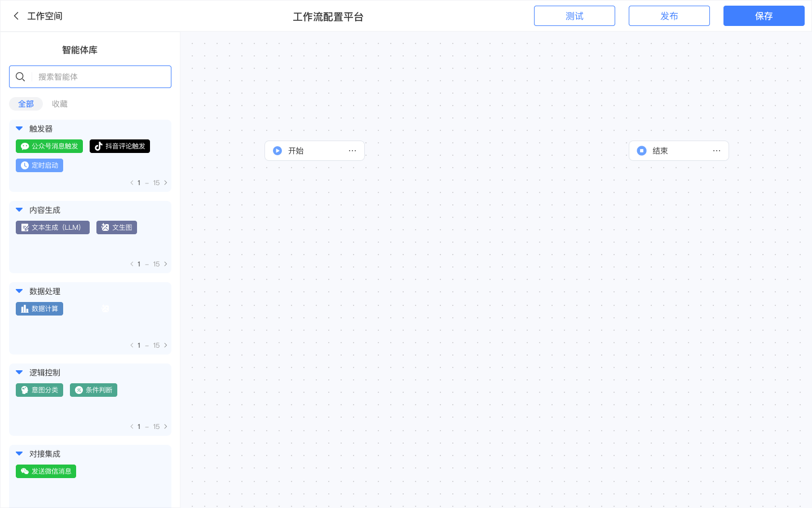Go to previous page in 内容生成 pagination
The image size is (812, 508).
click(x=132, y=264)
